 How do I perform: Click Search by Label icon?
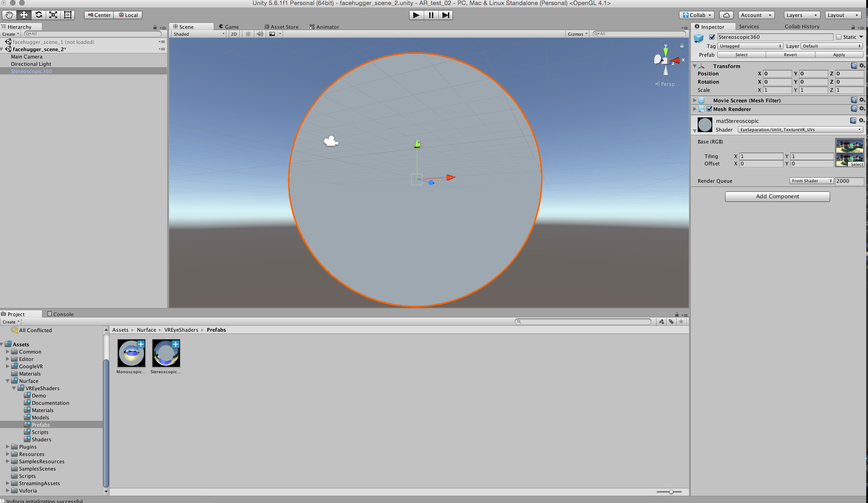coord(671,322)
